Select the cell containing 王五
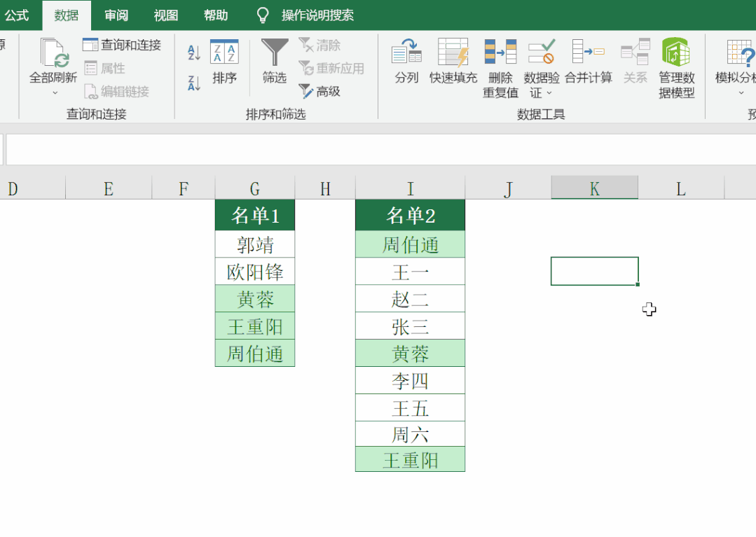This screenshot has height=537, width=756. [x=411, y=408]
